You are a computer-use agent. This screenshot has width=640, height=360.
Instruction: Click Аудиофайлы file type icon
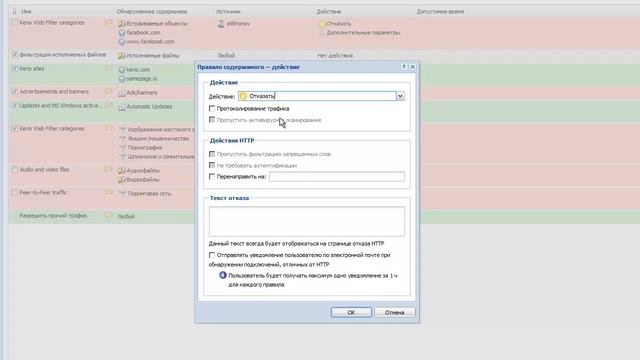coord(122,171)
